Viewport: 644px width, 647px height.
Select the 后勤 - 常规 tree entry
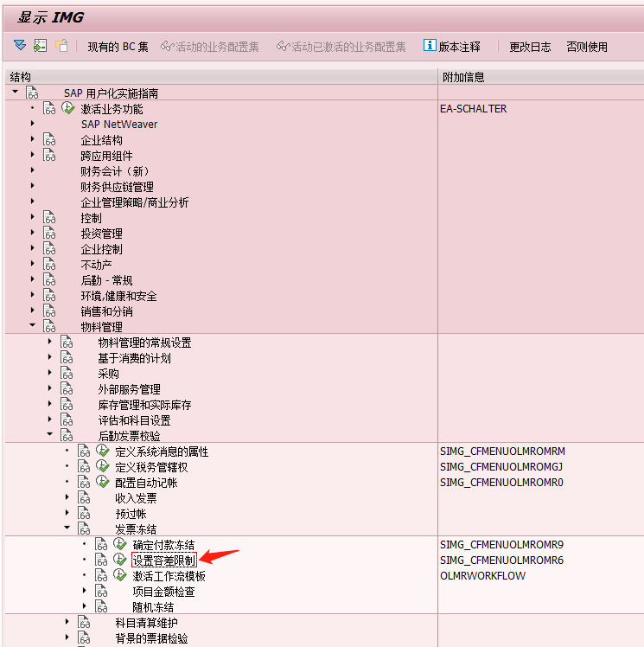[106, 279]
